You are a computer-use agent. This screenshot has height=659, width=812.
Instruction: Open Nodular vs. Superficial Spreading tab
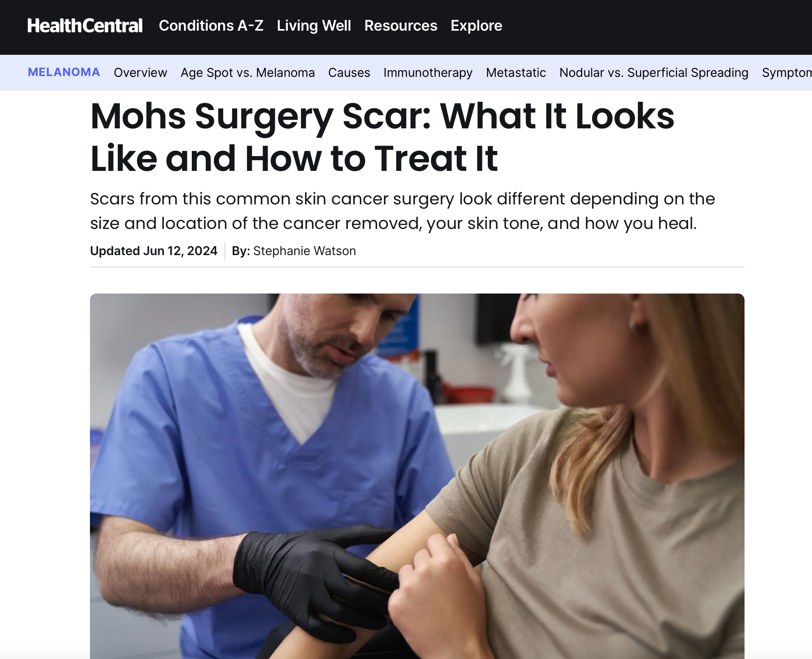654,73
